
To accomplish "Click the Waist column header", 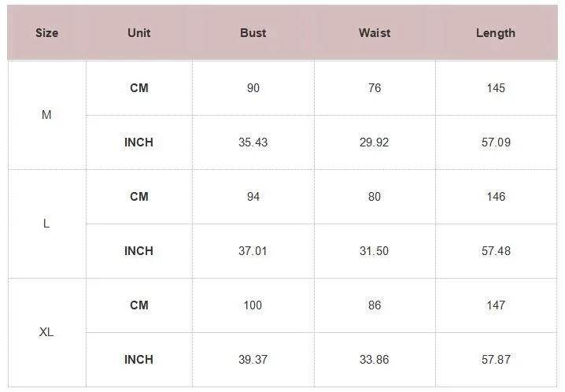I will [x=375, y=33].
